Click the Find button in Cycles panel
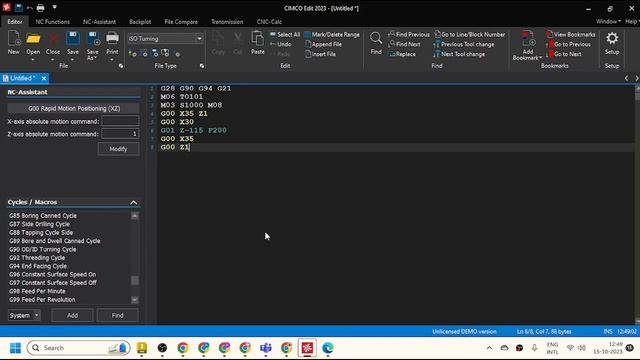 [x=118, y=316]
